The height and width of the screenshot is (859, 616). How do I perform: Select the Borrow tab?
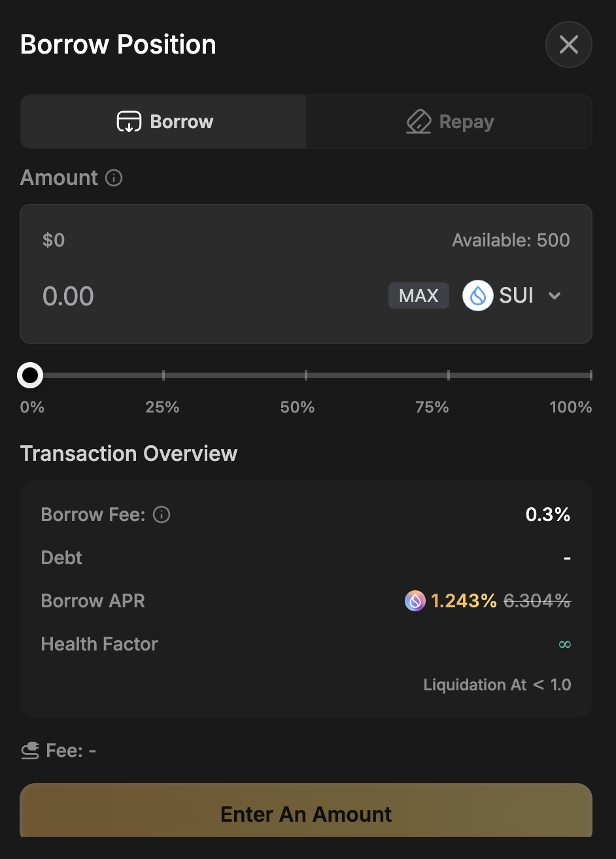tap(163, 122)
